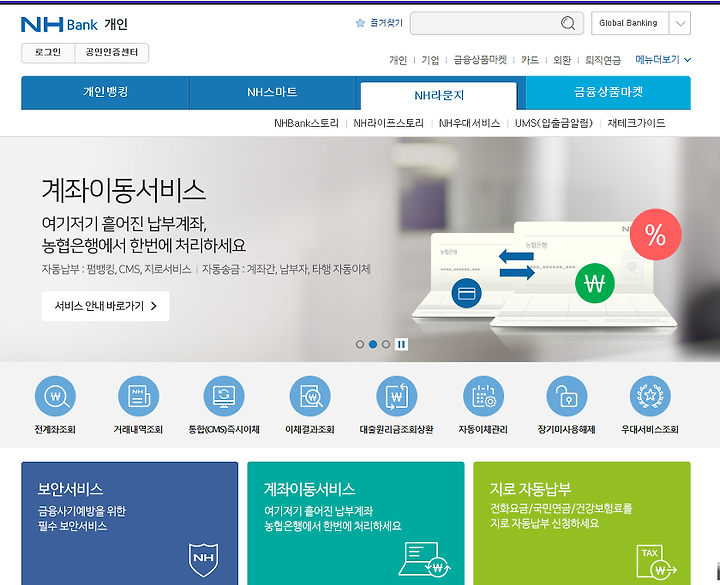The height and width of the screenshot is (585, 720).
Task: Open NH우대서비스 submenu
Action: (x=469, y=123)
